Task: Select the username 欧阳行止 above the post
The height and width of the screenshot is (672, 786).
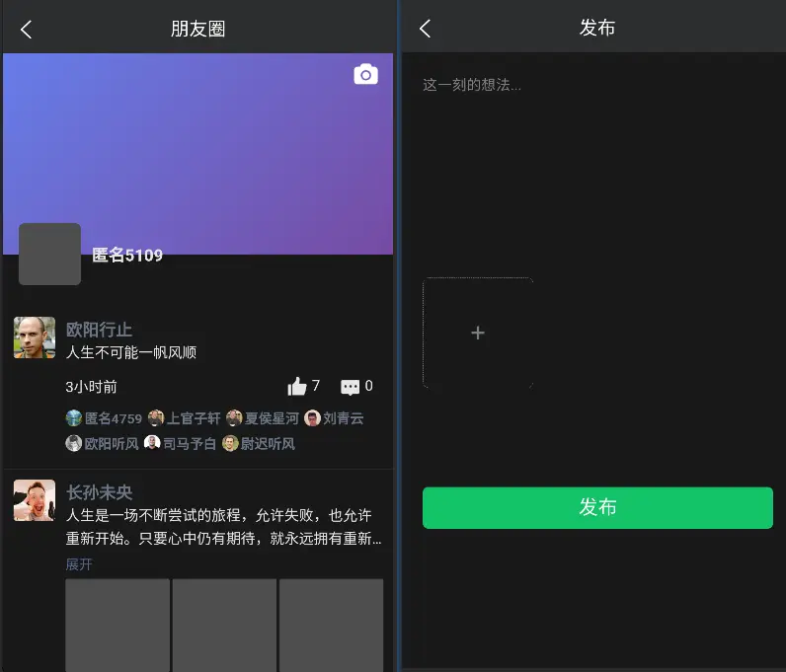Action: point(99,330)
